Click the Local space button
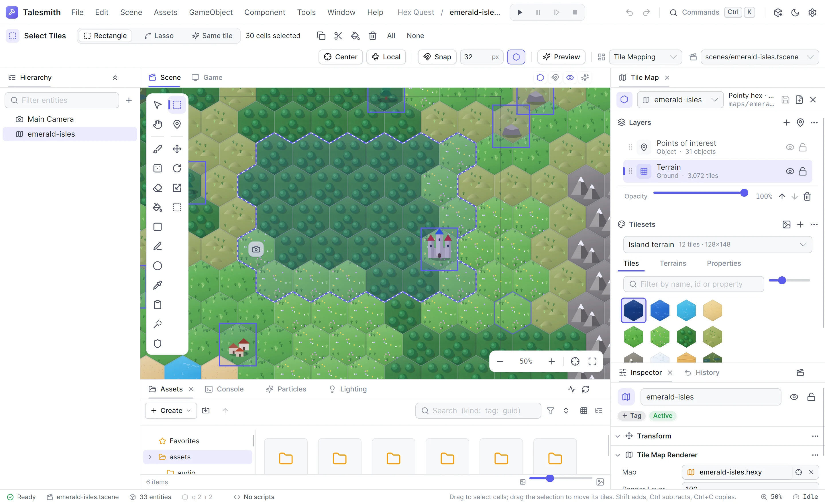Screen dimensions: 825x504 [x=386, y=57]
